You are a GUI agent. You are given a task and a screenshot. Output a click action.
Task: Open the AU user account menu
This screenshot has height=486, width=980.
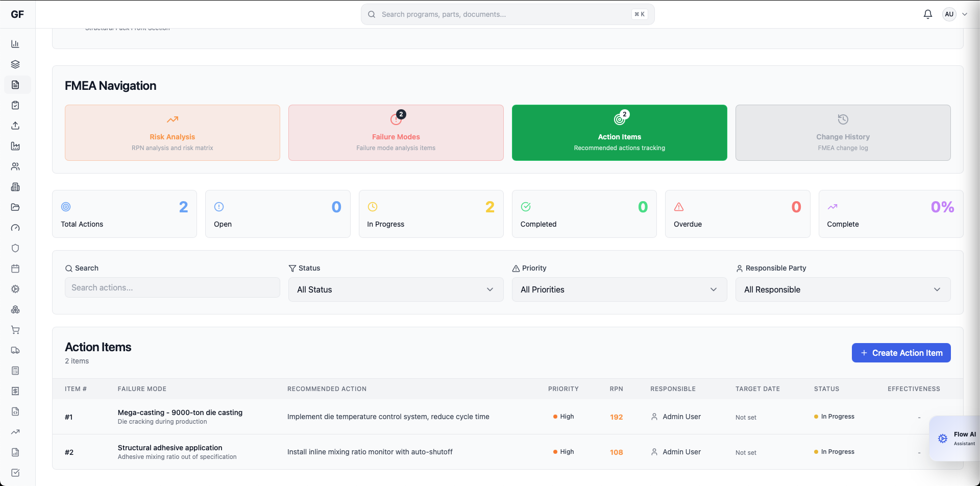coord(955,14)
